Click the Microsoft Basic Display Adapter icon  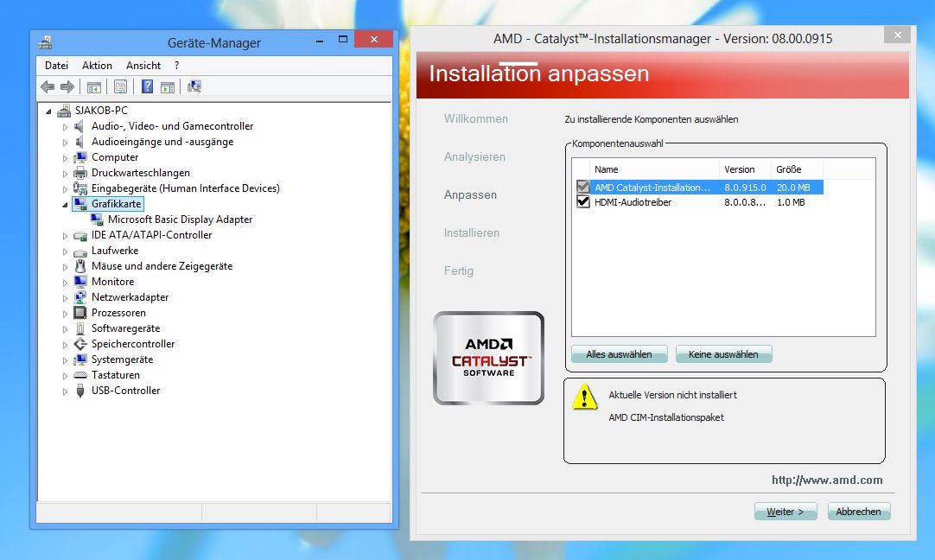[x=97, y=220]
